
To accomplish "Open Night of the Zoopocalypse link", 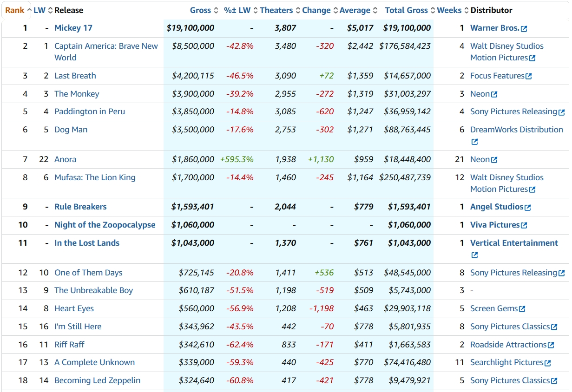I will 105,225.
